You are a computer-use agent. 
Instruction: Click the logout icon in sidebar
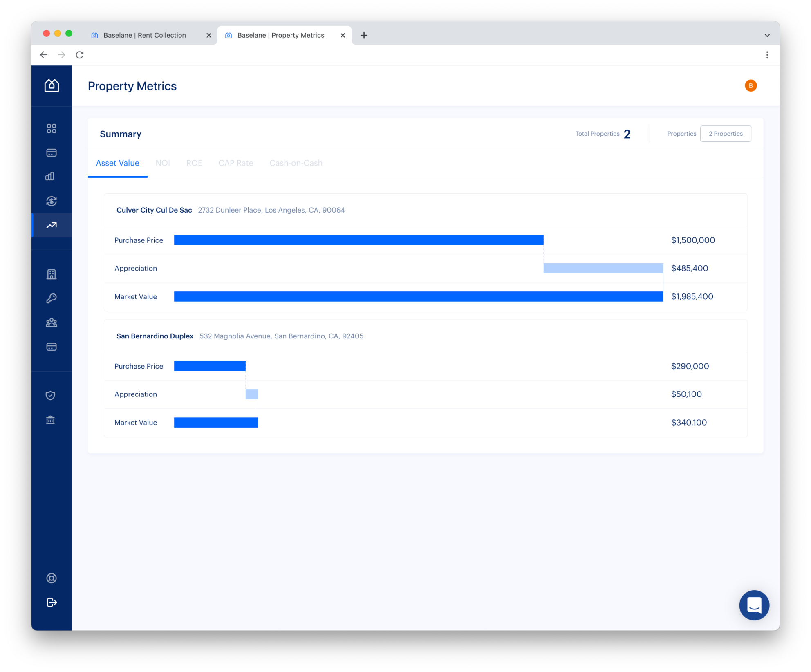52,602
